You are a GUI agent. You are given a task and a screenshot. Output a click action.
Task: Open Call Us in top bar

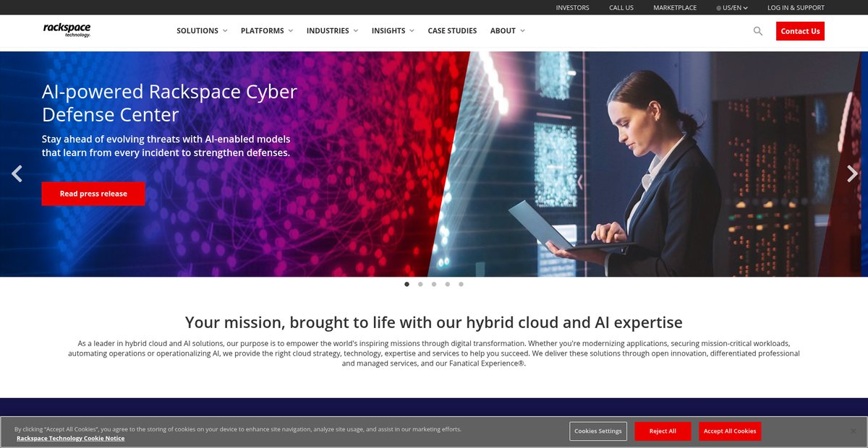621,8
